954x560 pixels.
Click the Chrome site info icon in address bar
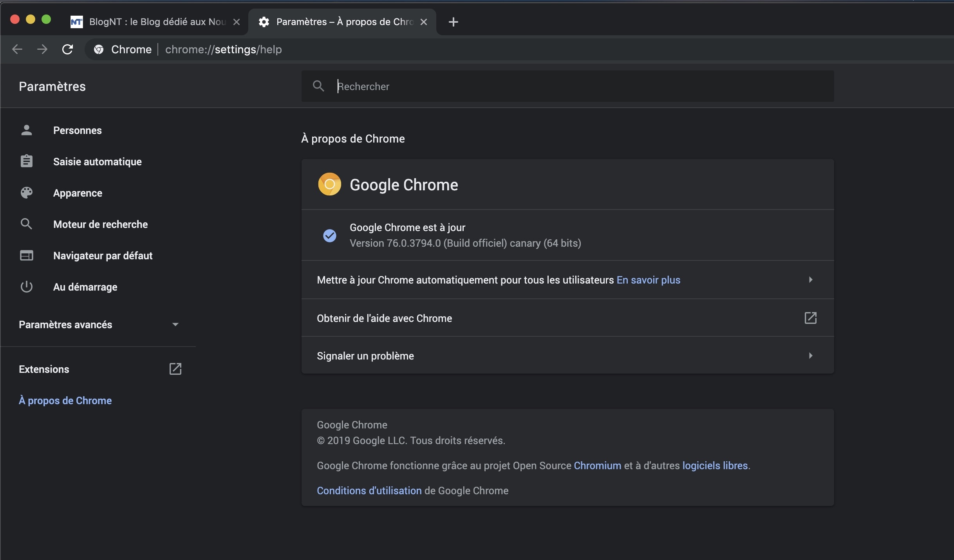99,49
